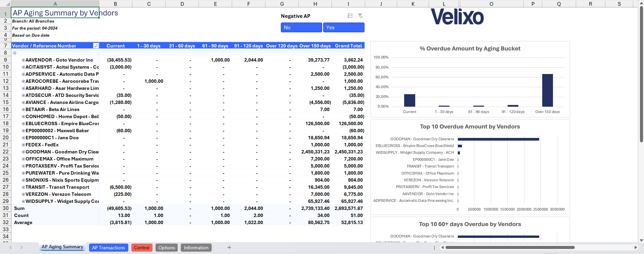Expand the ASARHARD vendor row
The width and height of the screenshot is (644, 254).
coord(23,88)
